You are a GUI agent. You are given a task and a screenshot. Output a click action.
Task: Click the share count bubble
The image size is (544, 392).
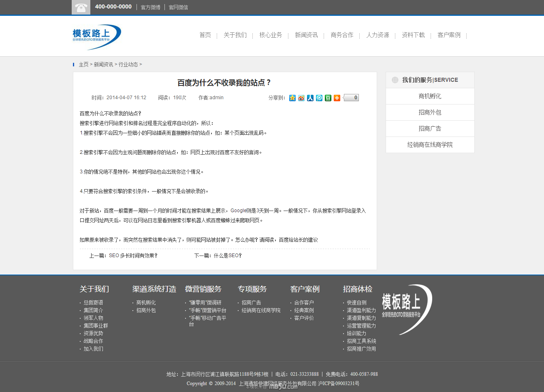(x=351, y=98)
